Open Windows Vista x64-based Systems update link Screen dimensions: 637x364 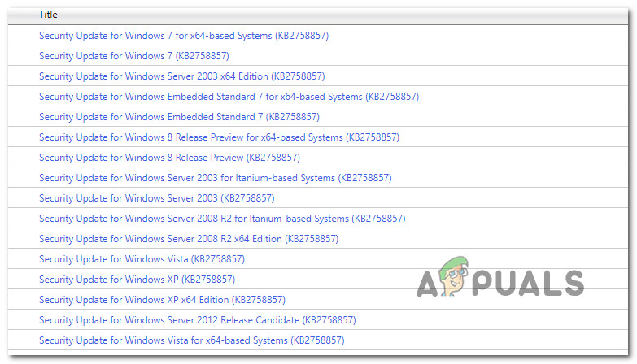pos(192,340)
